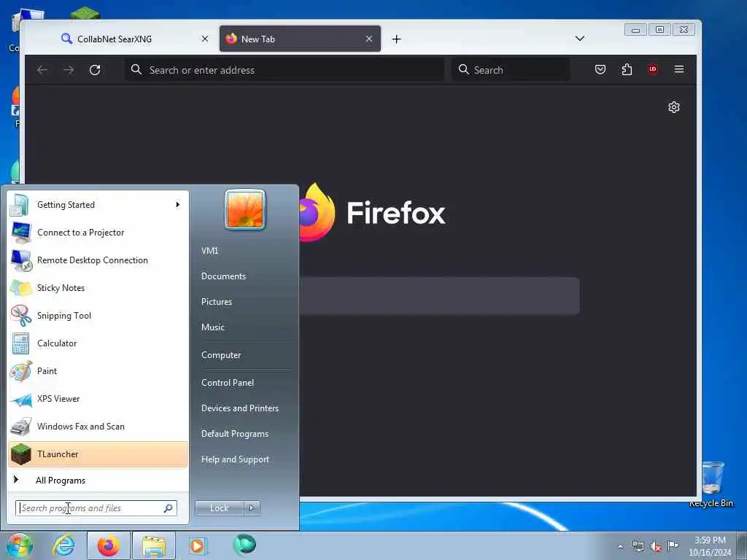Launch Internet Explorer from taskbar
The height and width of the screenshot is (560, 747).
63,545
